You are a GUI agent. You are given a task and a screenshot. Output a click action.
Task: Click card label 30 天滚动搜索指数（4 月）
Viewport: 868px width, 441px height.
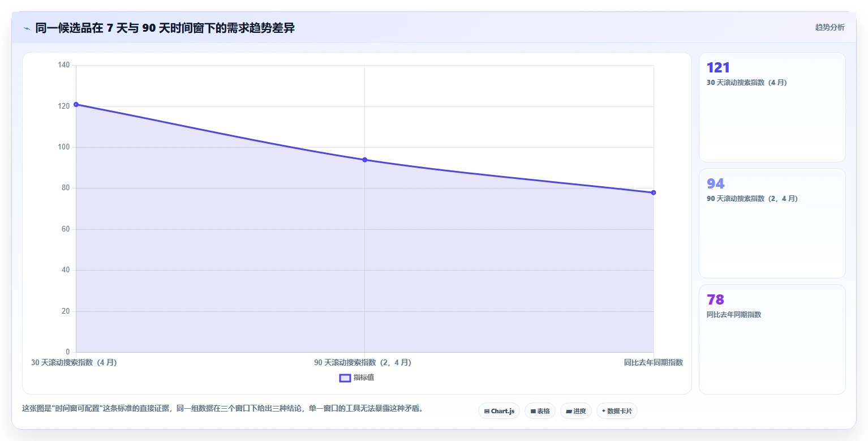746,83
